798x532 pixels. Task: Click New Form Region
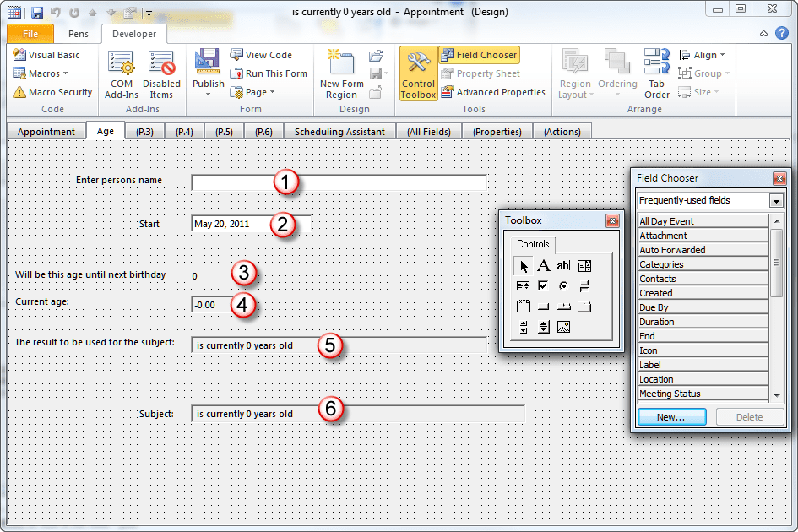click(341, 74)
